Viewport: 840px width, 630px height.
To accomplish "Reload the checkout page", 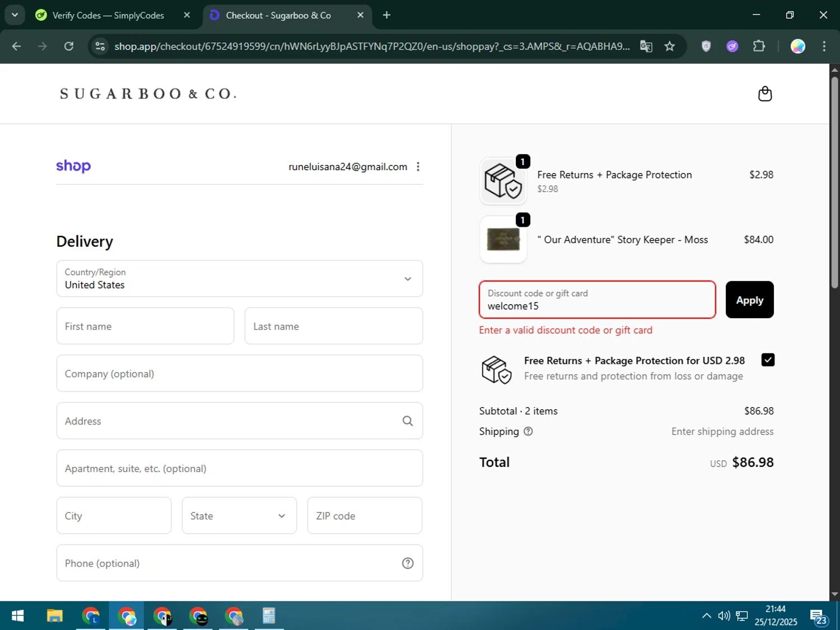I will pyautogui.click(x=69, y=46).
